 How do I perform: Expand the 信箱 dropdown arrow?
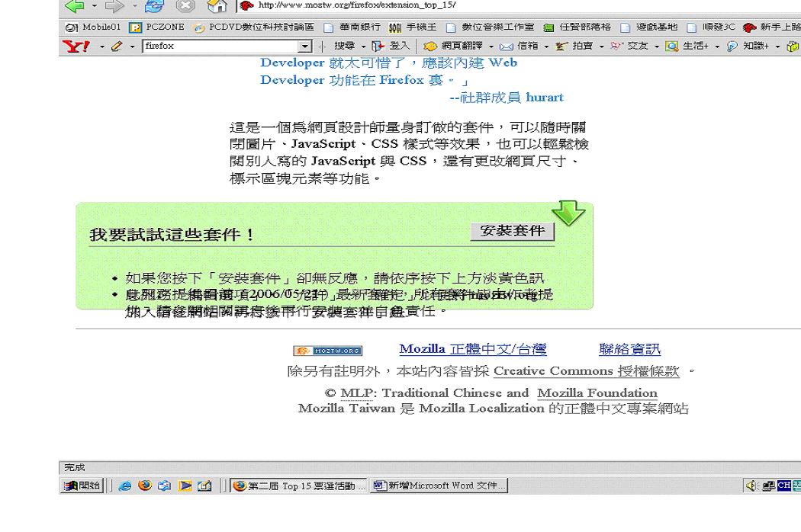(546, 46)
